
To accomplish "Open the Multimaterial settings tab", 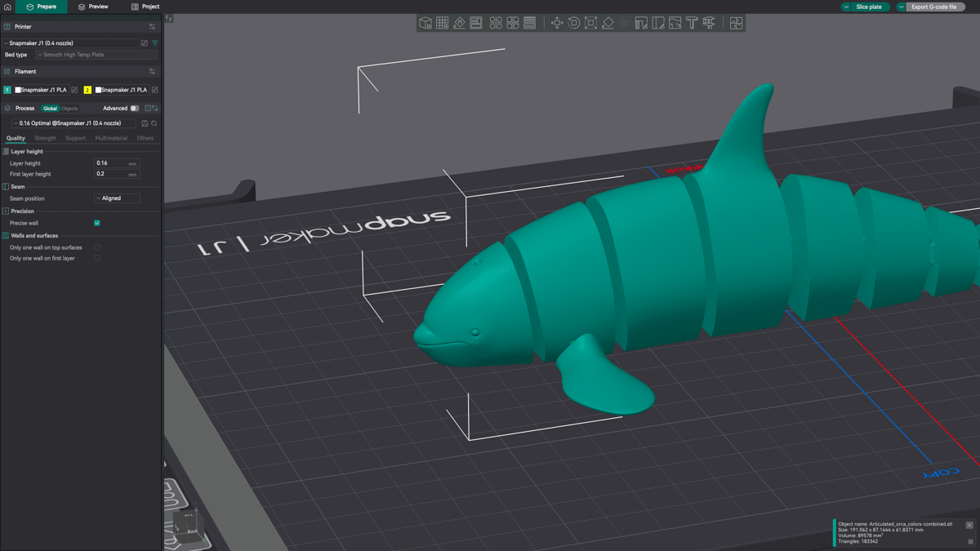I will click(111, 138).
